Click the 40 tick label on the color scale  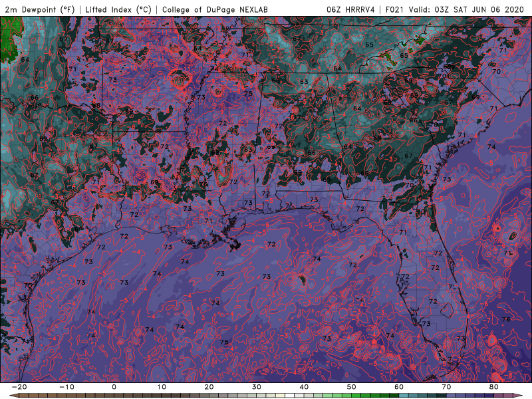pyautogui.click(x=304, y=387)
